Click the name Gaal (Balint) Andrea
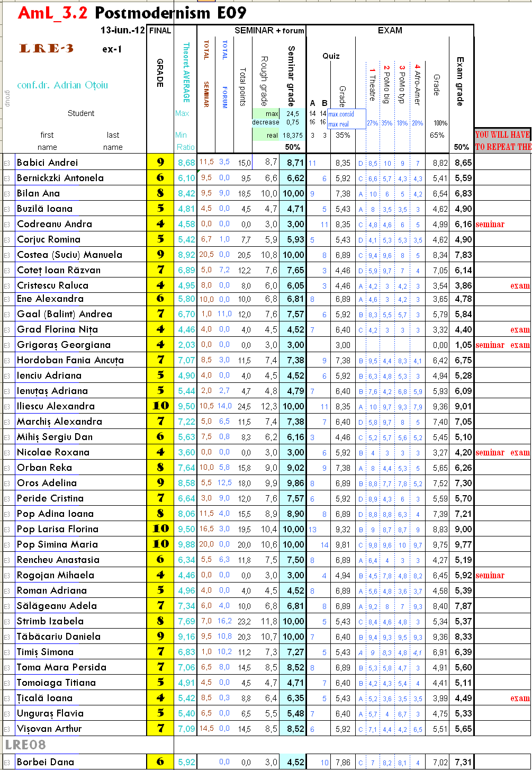 65,314
